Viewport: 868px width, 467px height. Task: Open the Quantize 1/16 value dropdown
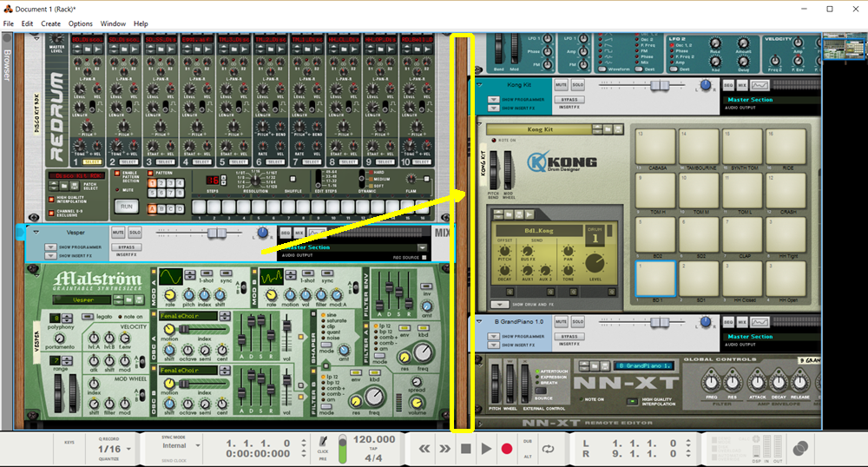click(x=129, y=450)
